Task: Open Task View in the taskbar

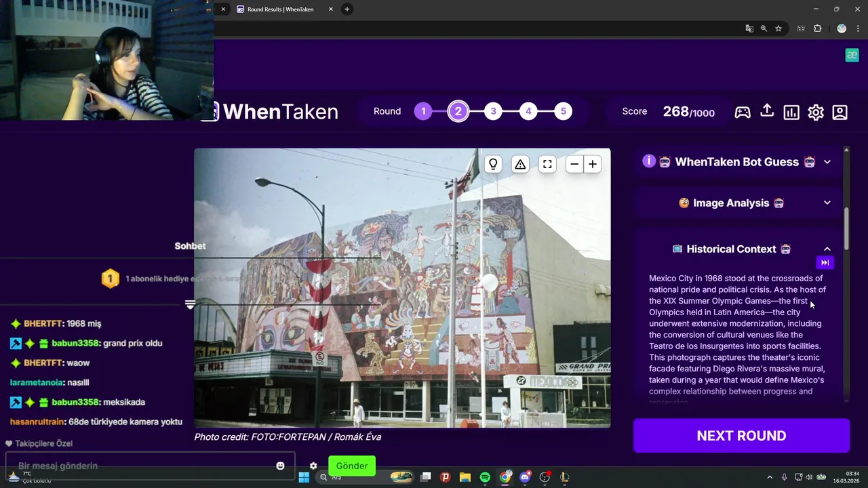Action: pos(426,477)
